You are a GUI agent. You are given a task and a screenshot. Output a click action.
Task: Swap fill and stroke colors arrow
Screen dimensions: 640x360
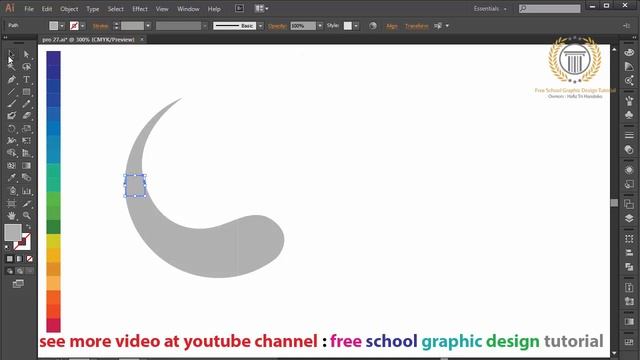(x=28, y=227)
